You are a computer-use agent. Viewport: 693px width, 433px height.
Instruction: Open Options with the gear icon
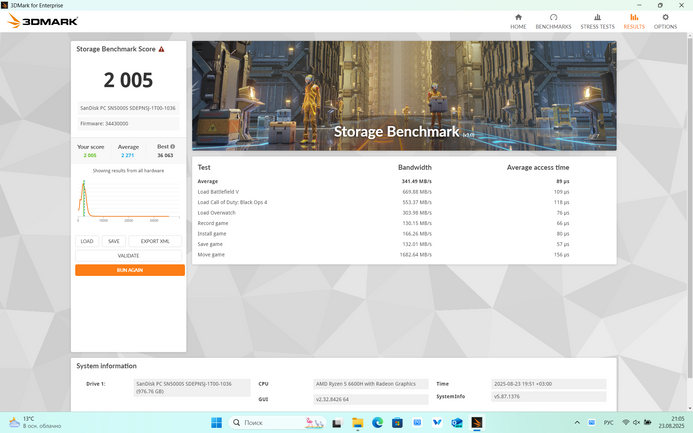665,21
